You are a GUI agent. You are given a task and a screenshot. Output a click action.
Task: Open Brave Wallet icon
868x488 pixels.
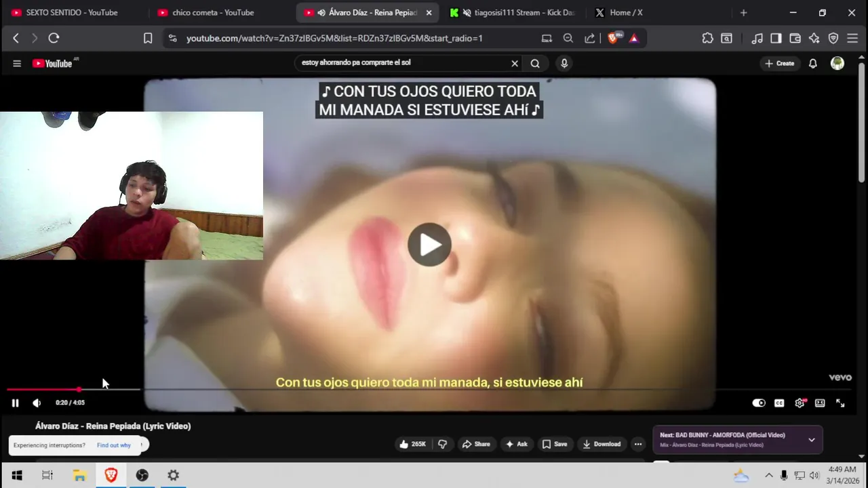click(x=795, y=39)
